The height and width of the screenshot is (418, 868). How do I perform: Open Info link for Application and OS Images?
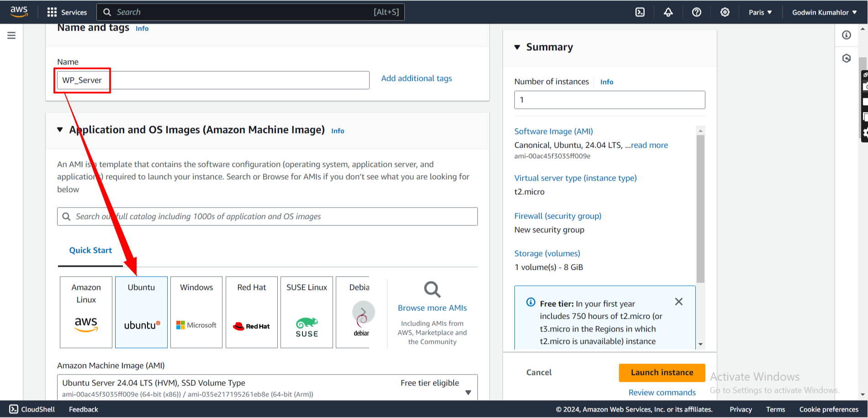338,131
